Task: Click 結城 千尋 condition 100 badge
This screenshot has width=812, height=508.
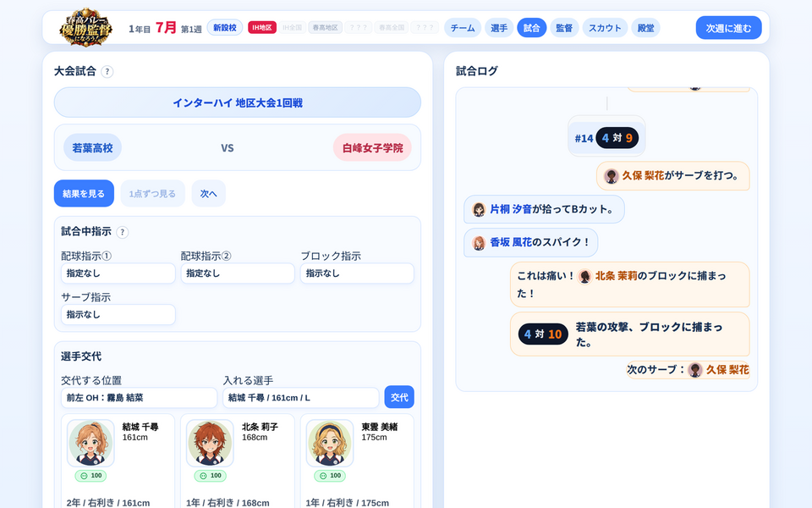Action: 91,475
